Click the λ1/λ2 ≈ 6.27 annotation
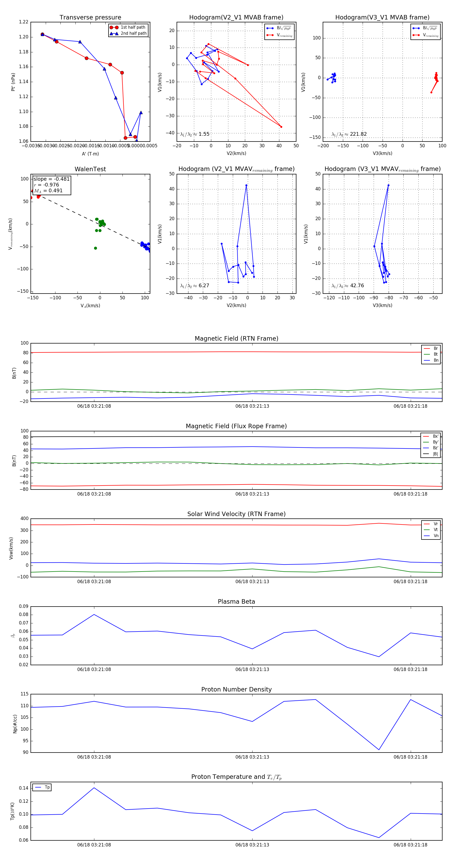This screenshot has width=473, height=868. tap(194, 286)
